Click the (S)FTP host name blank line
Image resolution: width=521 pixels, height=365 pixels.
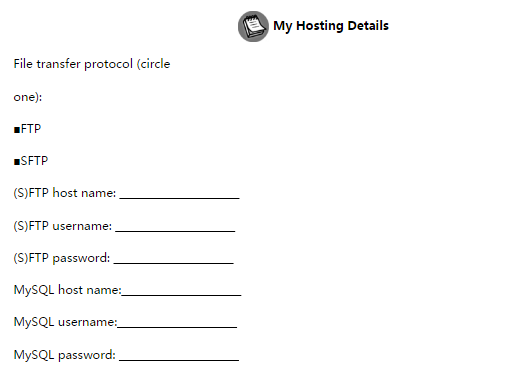tap(179, 198)
